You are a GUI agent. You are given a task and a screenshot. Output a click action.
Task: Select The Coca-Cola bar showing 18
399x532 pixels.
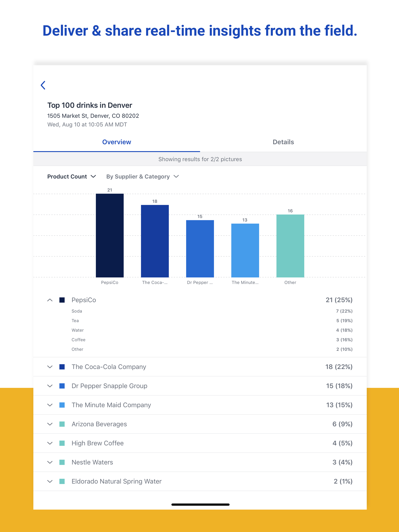[155, 241]
